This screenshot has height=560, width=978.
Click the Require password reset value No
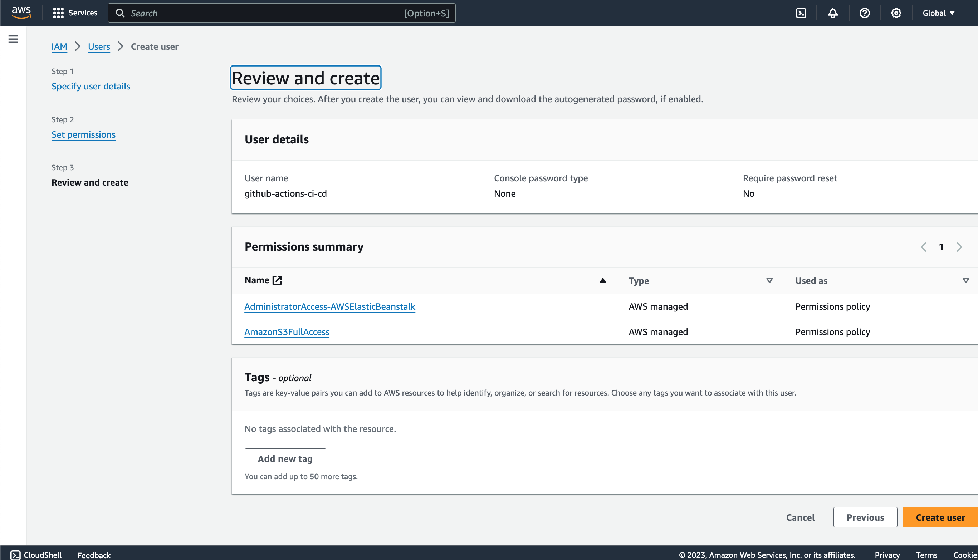coord(748,193)
